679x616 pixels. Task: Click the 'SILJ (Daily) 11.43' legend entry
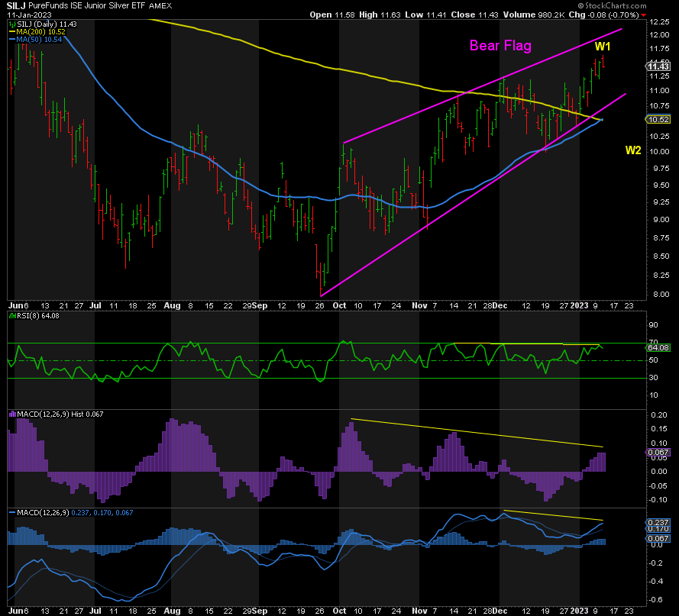[x=47, y=24]
